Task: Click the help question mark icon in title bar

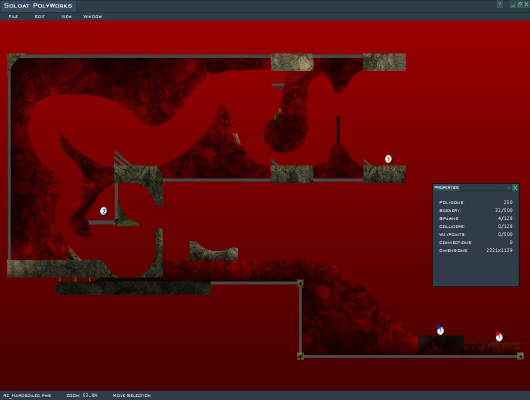Action: [x=500, y=4]
